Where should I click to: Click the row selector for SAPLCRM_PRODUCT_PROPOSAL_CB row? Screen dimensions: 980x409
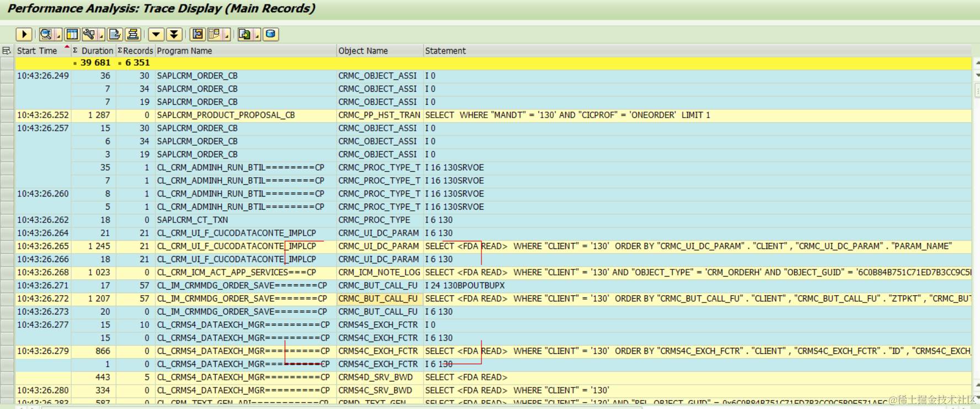point(7,115)
